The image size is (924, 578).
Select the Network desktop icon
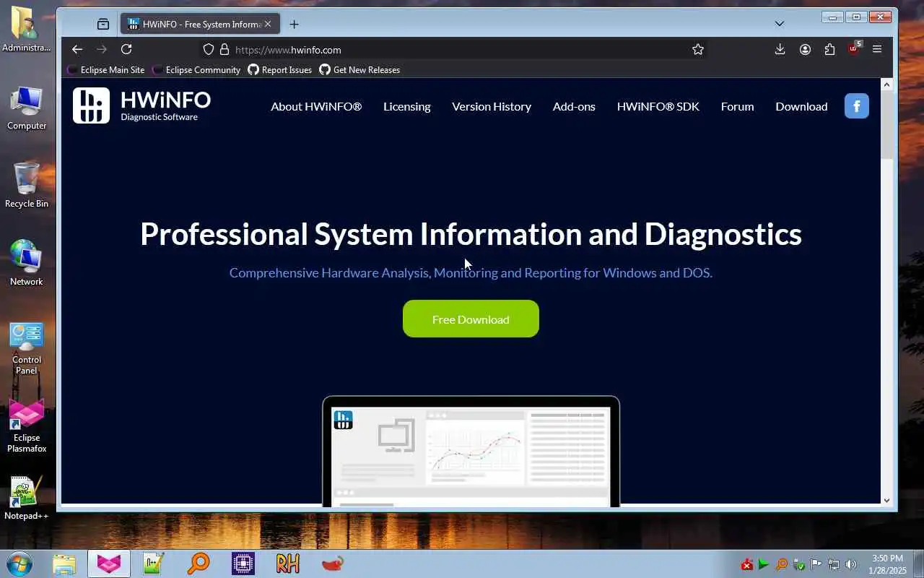tap(27, 263)
